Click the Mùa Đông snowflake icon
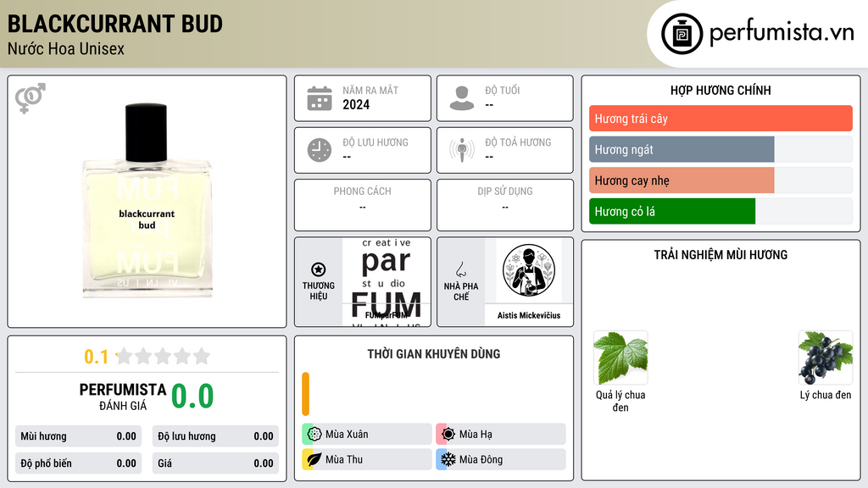868x488 pixels. pyautogui.click(x=448, y=459)
